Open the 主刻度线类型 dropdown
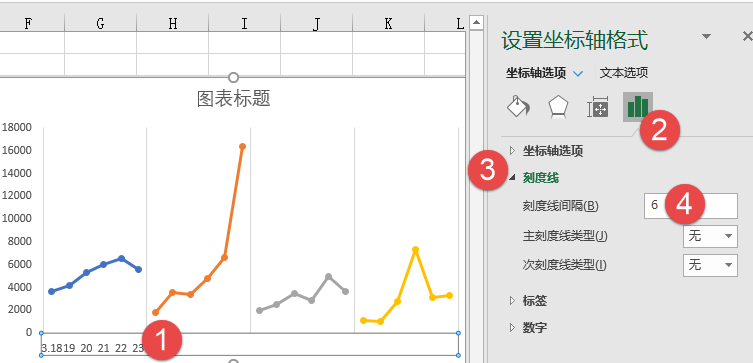Screen dimensions: 753x363 click(x=710, y=236)
